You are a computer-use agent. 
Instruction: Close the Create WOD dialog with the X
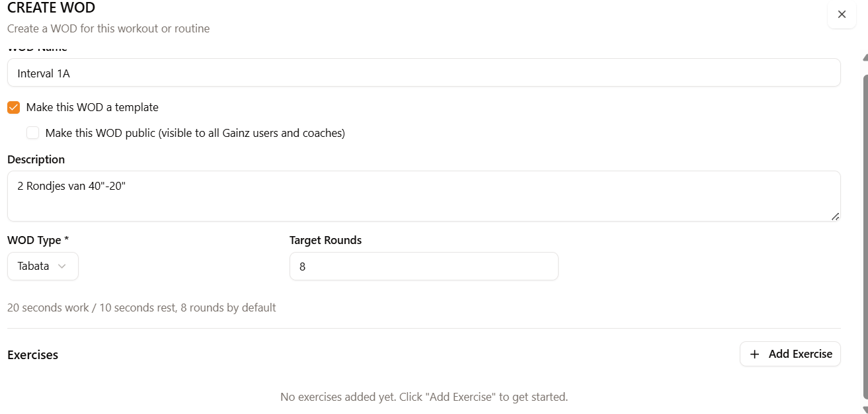(842, 15)
